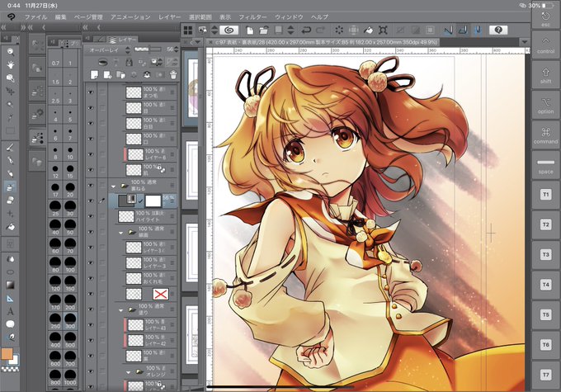This screenshot has height=392, width=561.
Task: Select the Eyedropper tool
Action: pos(11,117)
